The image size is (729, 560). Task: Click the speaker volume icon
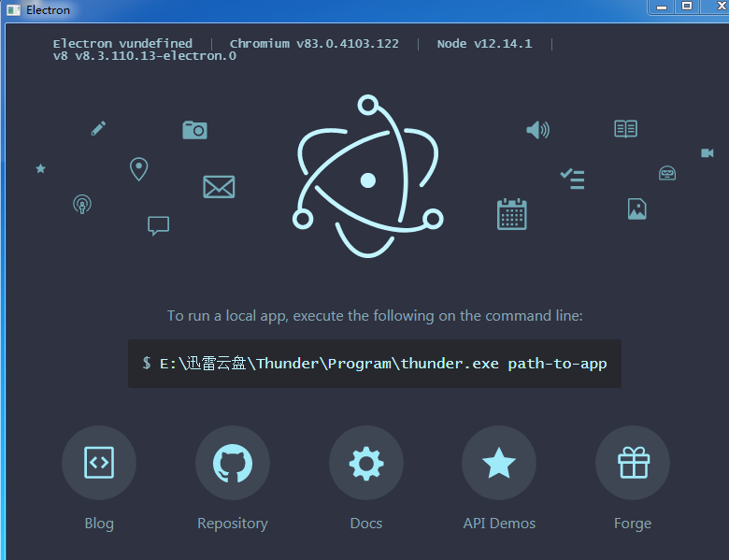click(x=537, y=130)
